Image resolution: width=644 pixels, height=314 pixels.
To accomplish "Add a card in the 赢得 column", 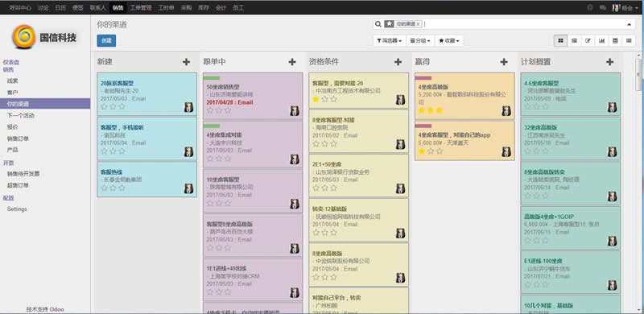I will pyautogui.click(x=504, y=62).
